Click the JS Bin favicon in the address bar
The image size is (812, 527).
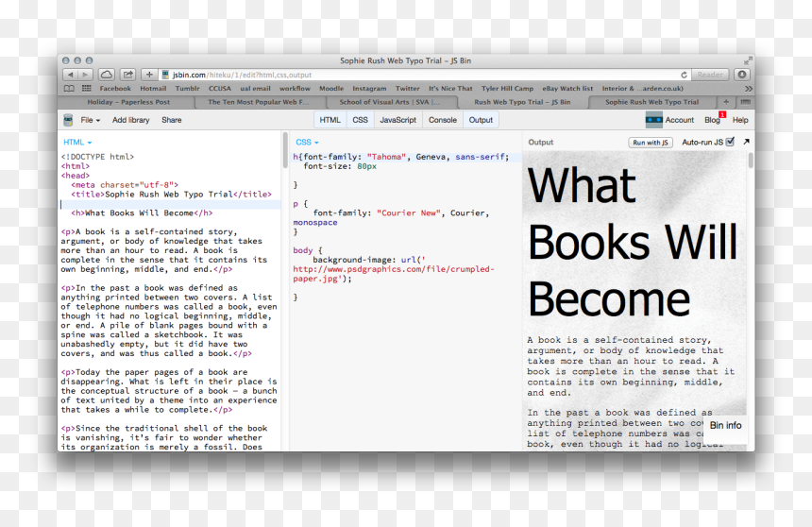(166, 75)
